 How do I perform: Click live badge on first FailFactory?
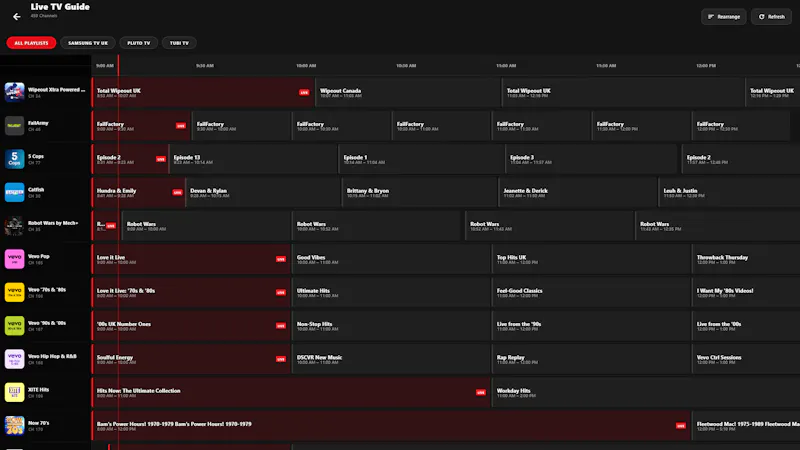pos(181,126)
